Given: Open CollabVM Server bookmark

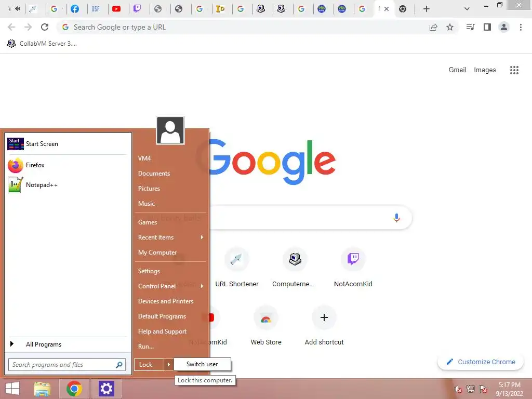Looking at the screenshot, I should pos(42,44).
